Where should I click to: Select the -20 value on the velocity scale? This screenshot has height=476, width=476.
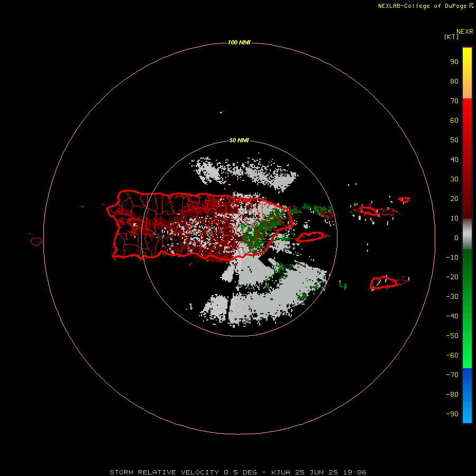[452, 277]
